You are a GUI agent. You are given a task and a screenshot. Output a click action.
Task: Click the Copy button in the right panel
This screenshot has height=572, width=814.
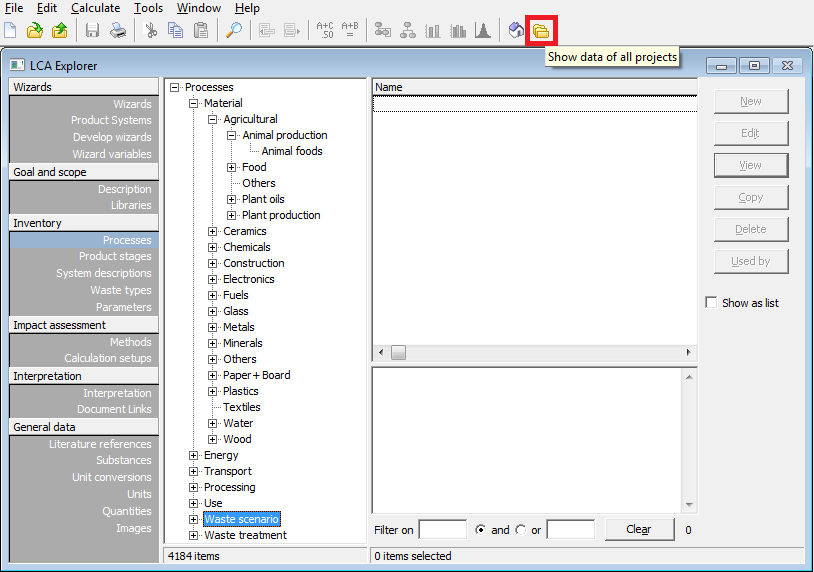(751, 197)
